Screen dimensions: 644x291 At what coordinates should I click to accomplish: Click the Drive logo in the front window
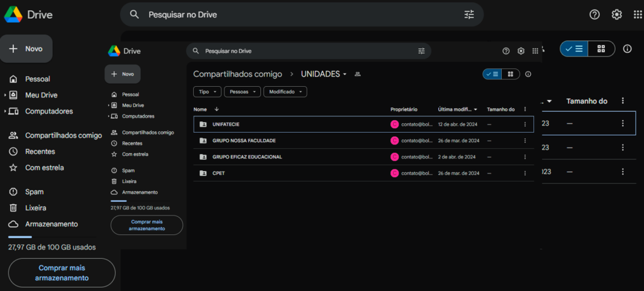coord(114,51)
